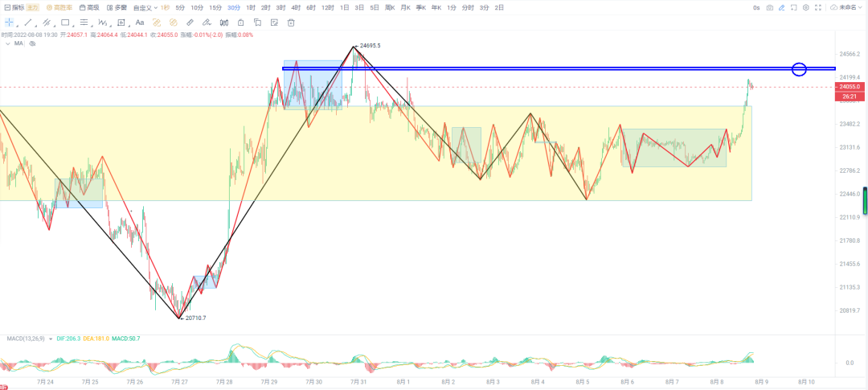Open the 未命名 layout dropdown
This screenshot has width=868, height=390.
pyautogui.click(x=847, y=8)
